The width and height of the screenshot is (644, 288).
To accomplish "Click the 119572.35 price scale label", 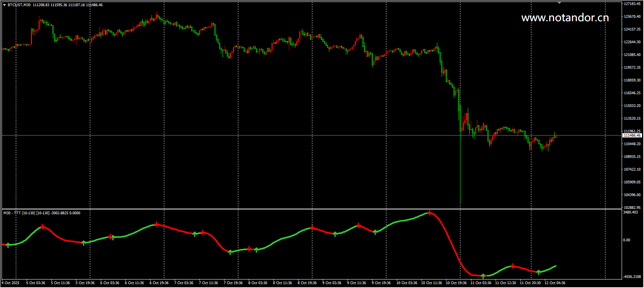I will (x=632, y=68).
